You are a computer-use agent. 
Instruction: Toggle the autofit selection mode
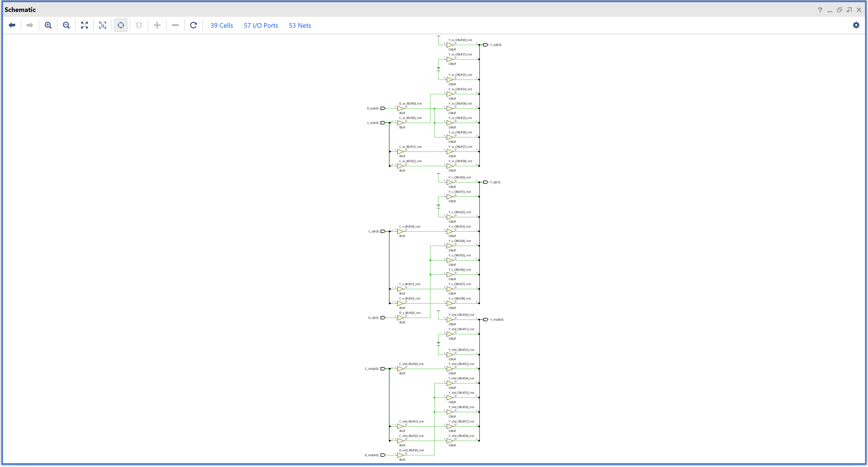coord(121,25)
